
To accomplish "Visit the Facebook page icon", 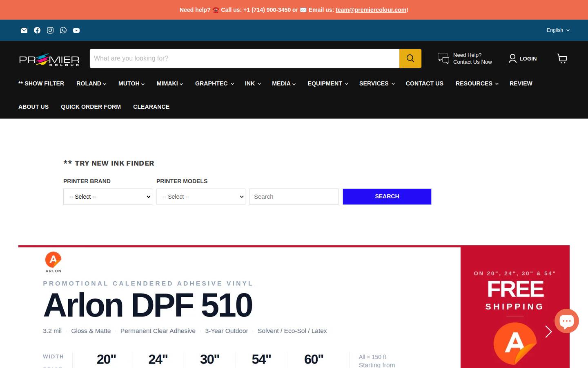I will point(37,30).
